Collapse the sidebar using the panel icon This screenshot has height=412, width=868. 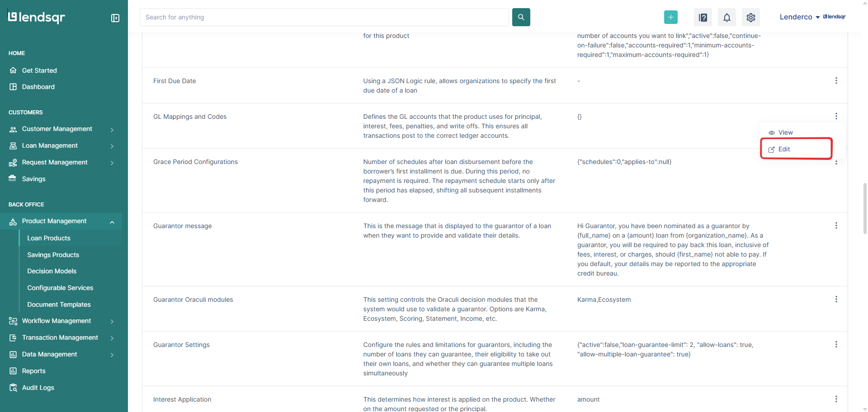(x=115, y=18)
